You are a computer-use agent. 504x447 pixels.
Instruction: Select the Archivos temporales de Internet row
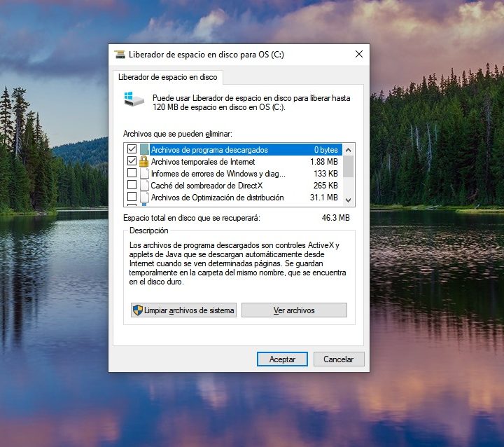coord(234,162)
